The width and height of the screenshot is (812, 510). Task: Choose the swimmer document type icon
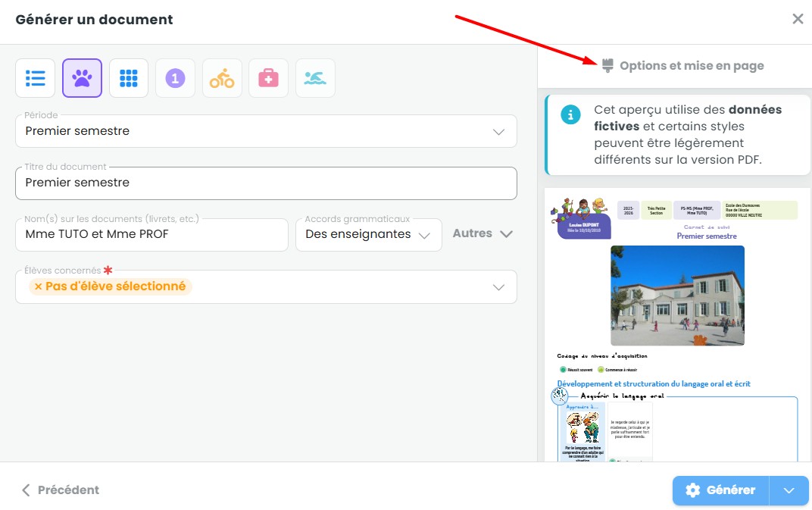(315, 78)
